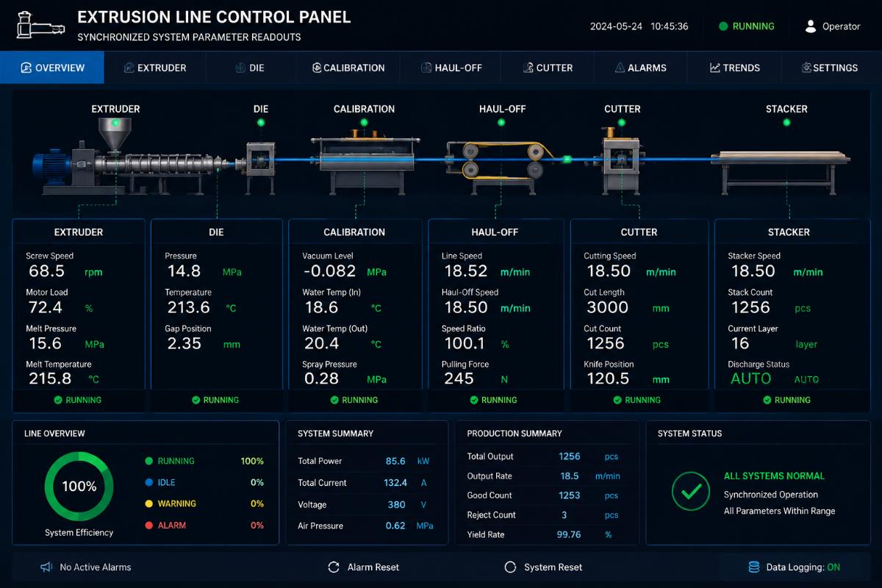
Task: Click the Vacuum Level value -0.082
Action: tap(330, 271)
